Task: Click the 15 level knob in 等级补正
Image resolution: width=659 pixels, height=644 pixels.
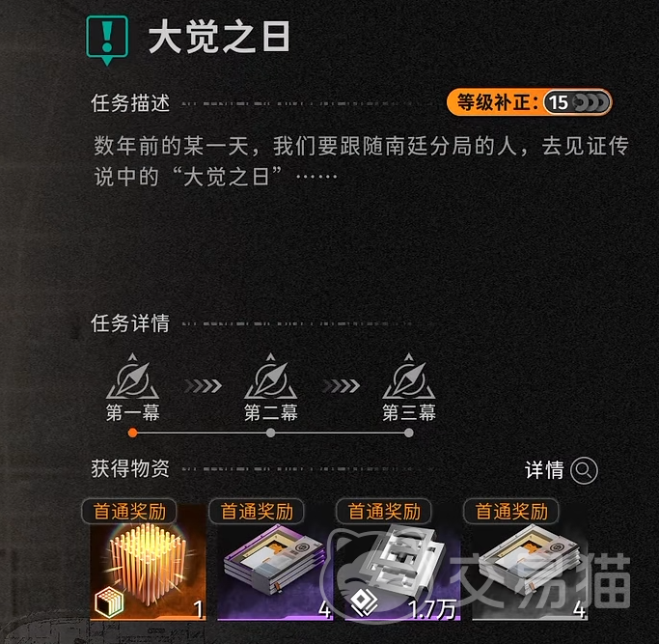Action: [558, 102]
